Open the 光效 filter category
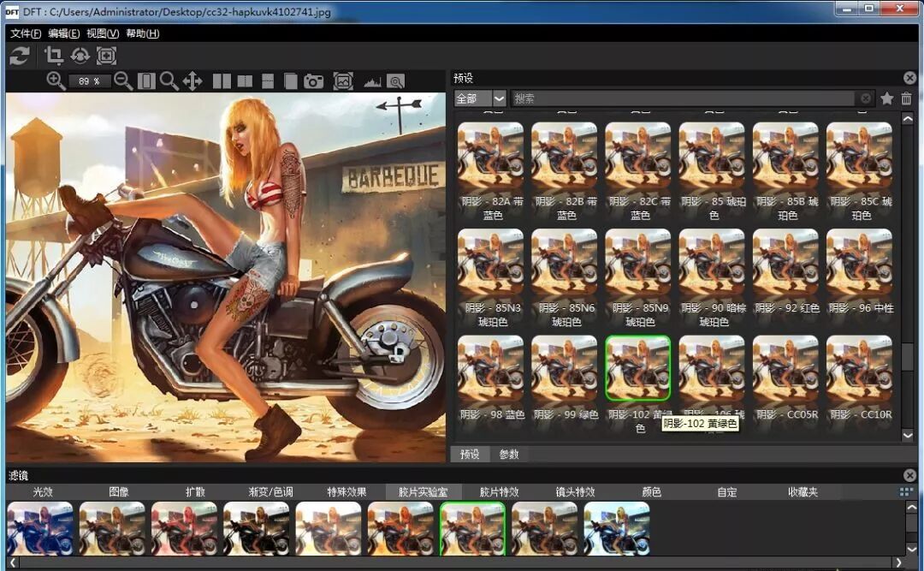The image size is (924, 571). click(x=43, y=492)
